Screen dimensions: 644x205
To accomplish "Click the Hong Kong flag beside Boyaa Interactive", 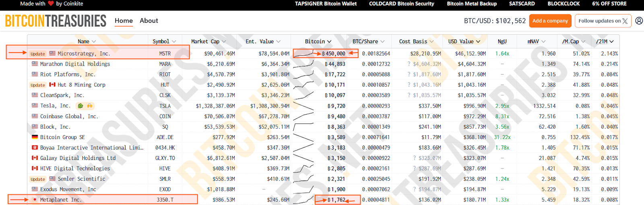I will (35, 148).
